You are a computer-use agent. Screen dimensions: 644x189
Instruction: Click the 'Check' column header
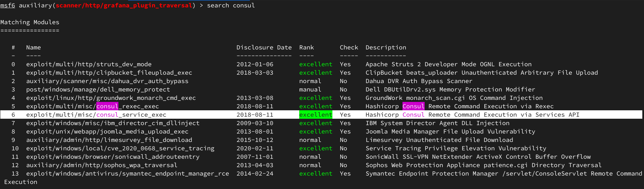(x=349, y=47)
